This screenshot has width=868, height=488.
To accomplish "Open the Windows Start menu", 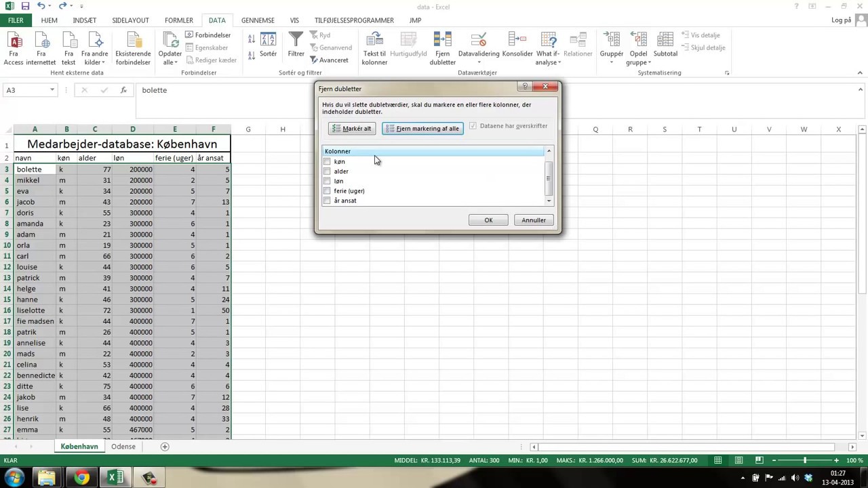I will click(x=14, y=478).
